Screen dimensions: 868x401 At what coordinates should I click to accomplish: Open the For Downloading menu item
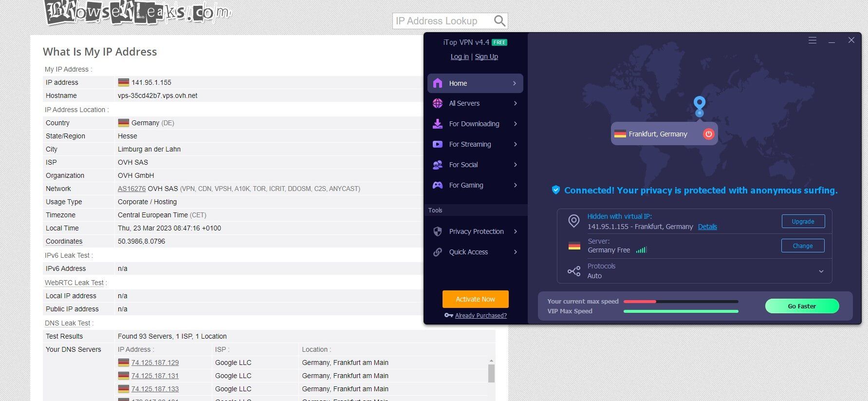[475, 124]
